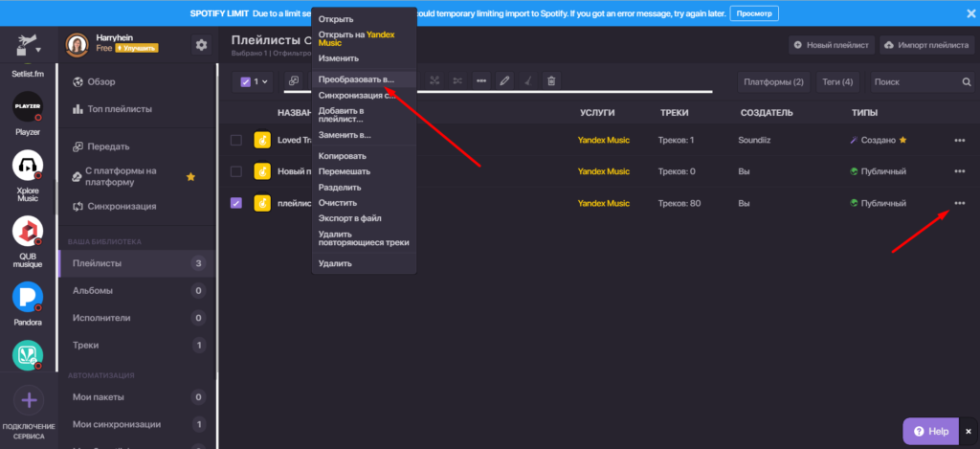Open the Теги (4) filter dropdown
Screen dimensions: 980x449
click(x=837, y=82)
